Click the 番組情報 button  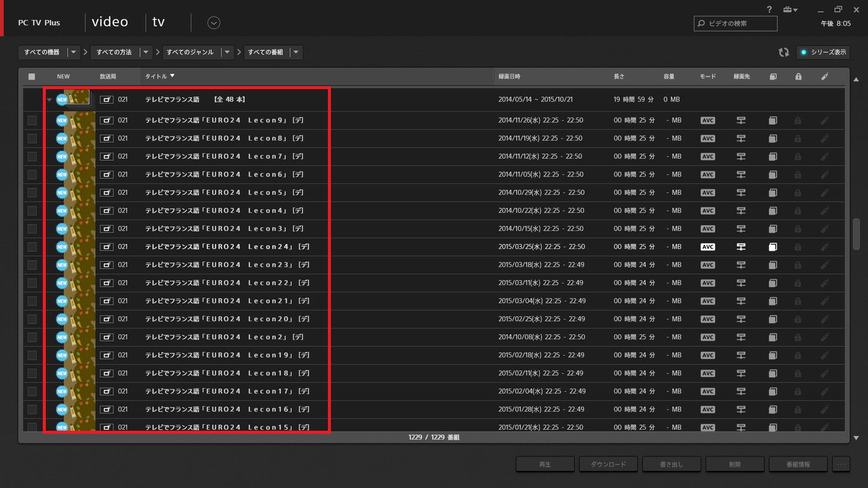pyautogui.click(x=798, y=465)
